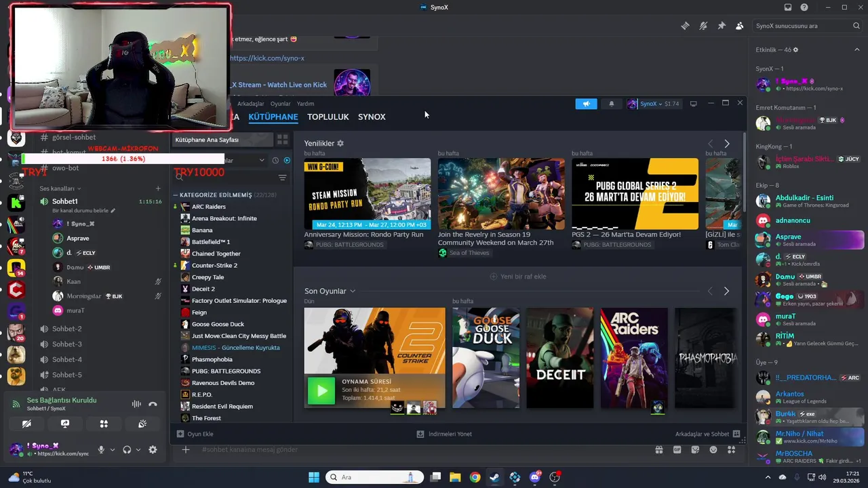Click Kütüphane Ana Sayfası button

[x=222, y=140]
